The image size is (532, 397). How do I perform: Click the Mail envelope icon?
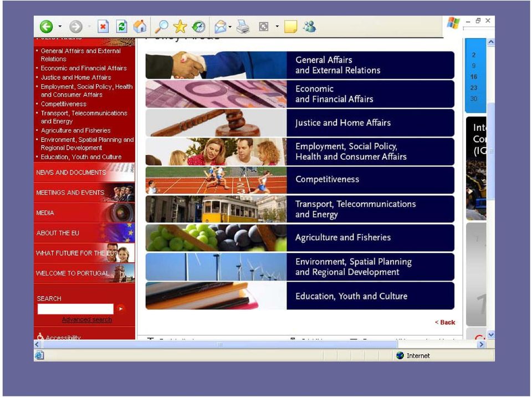click(220, 27)
